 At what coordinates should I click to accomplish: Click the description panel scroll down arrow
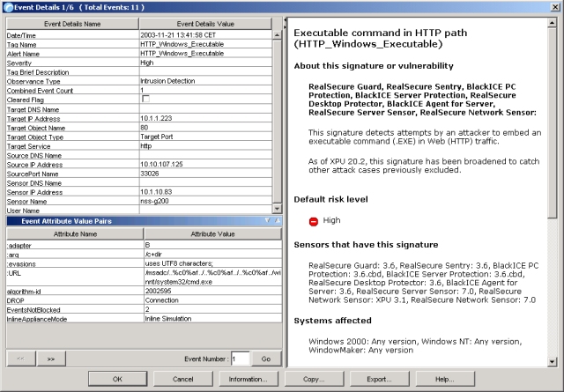(553, 361)
